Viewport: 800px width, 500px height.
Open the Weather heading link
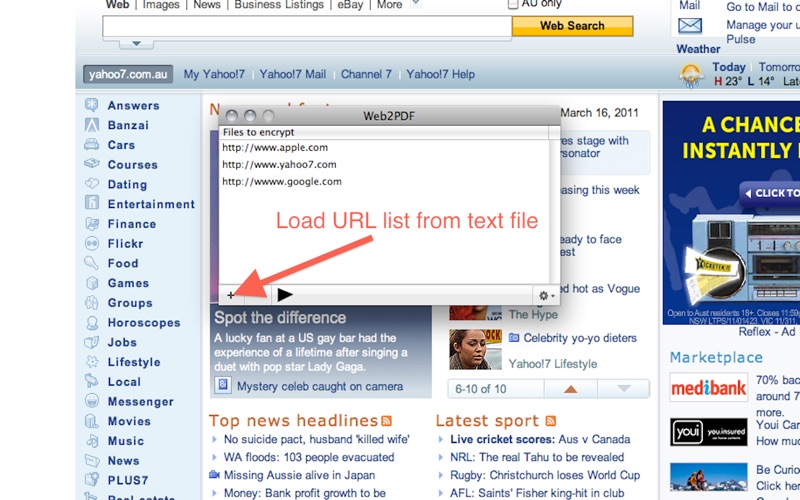tap(698, 49)
